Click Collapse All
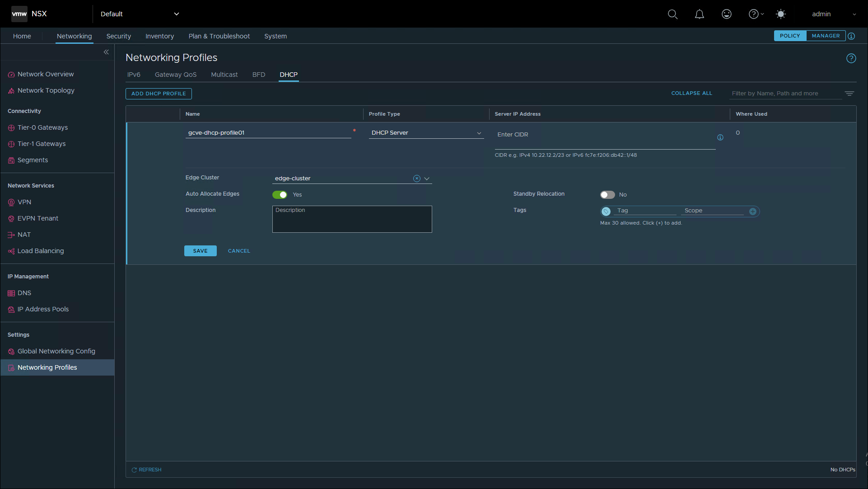 tap(691, 93)
